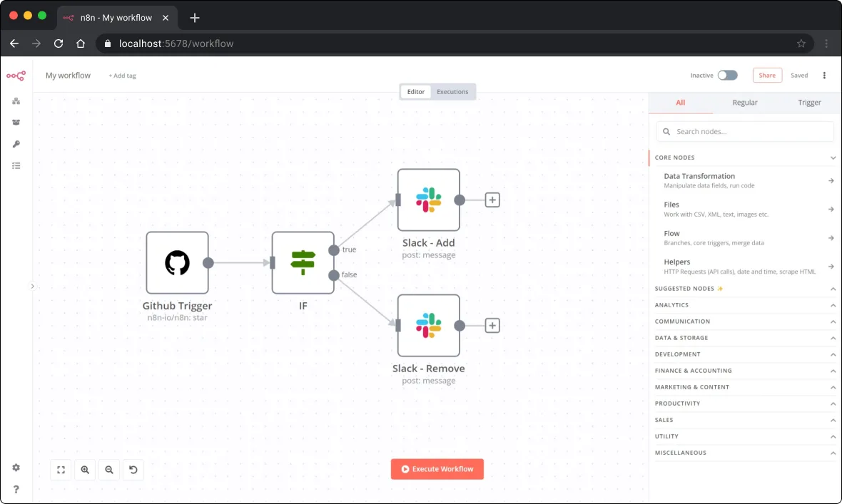842x504 pixels.
Task: Expand the Communication category
Action: 745,321
